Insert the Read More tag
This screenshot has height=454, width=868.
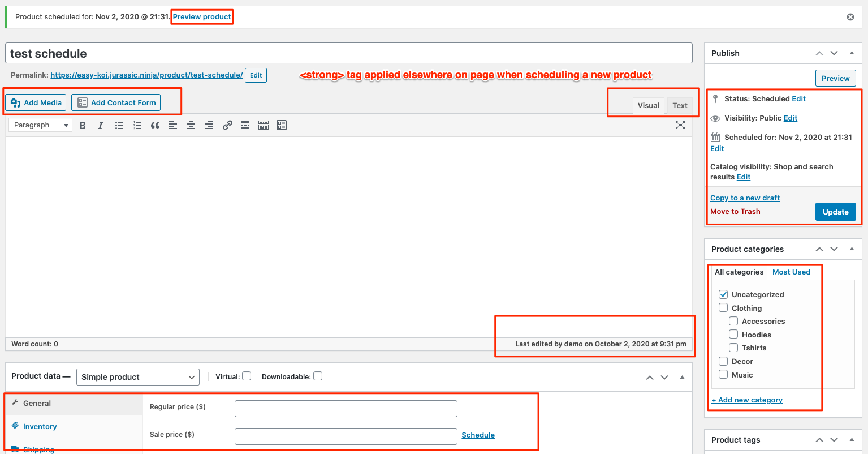tap(245, 125)
